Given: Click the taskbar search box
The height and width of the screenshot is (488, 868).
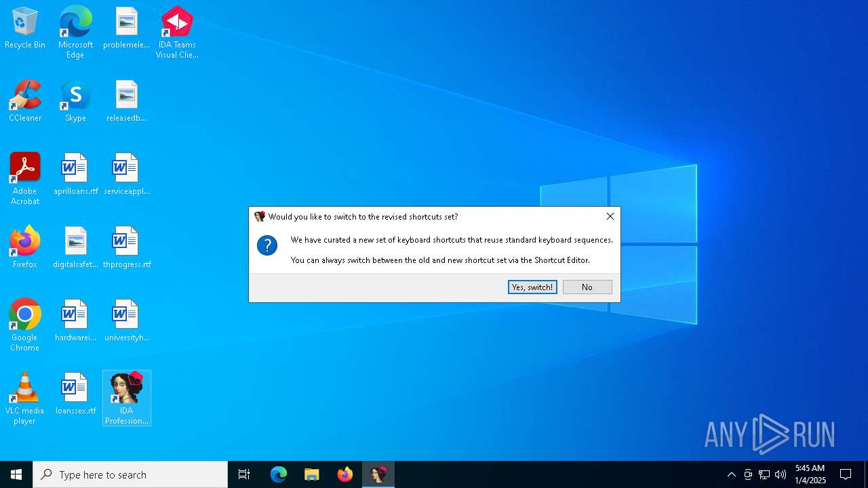Looking at the screenshot, I should point(130,474).
